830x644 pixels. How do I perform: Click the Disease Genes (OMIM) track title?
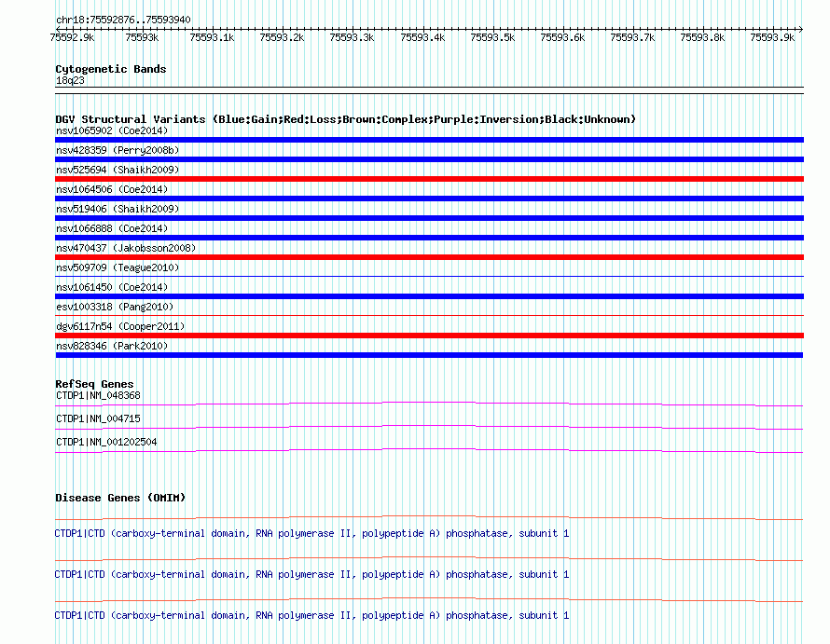(x=120, y=498)
